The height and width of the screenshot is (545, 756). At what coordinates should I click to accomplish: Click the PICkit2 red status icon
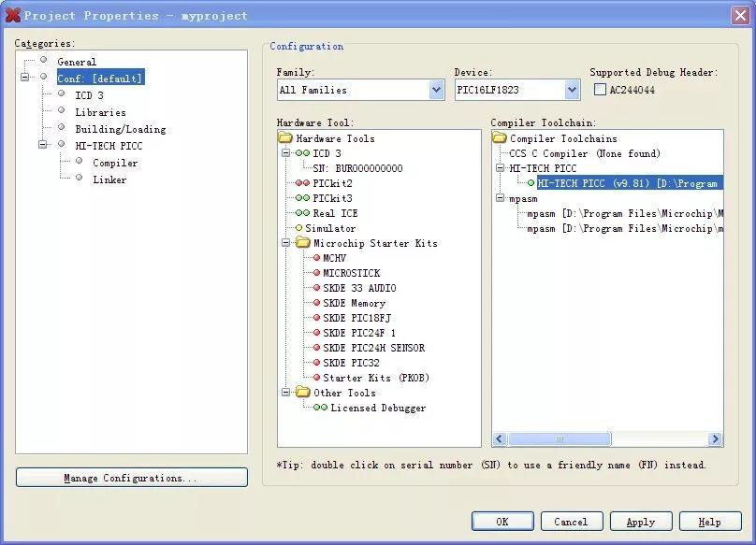coord(302,183)
